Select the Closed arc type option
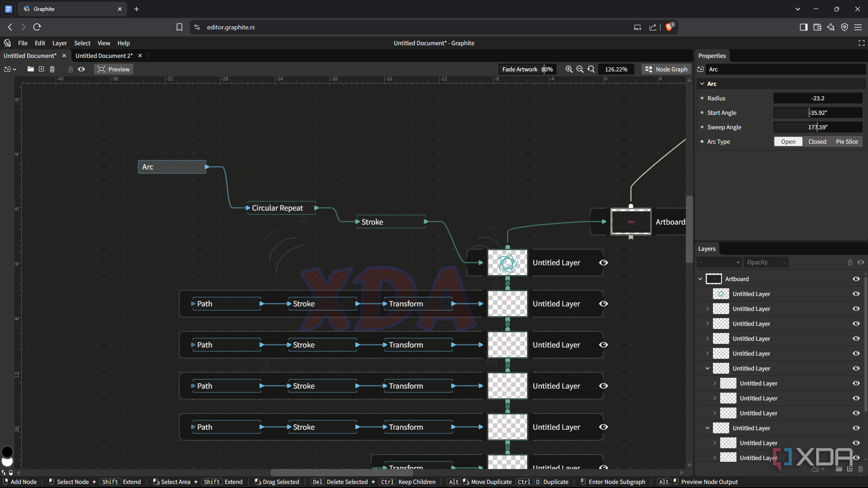This screenshot has width=868, height=488. 817,141
